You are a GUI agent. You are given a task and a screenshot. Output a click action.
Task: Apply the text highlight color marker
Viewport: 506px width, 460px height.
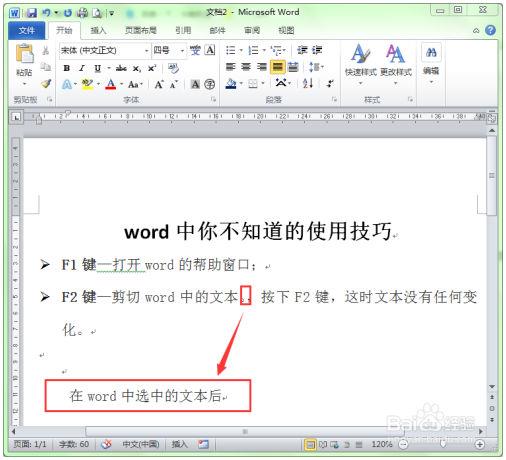pyautogui.click(x=87, y=84)
